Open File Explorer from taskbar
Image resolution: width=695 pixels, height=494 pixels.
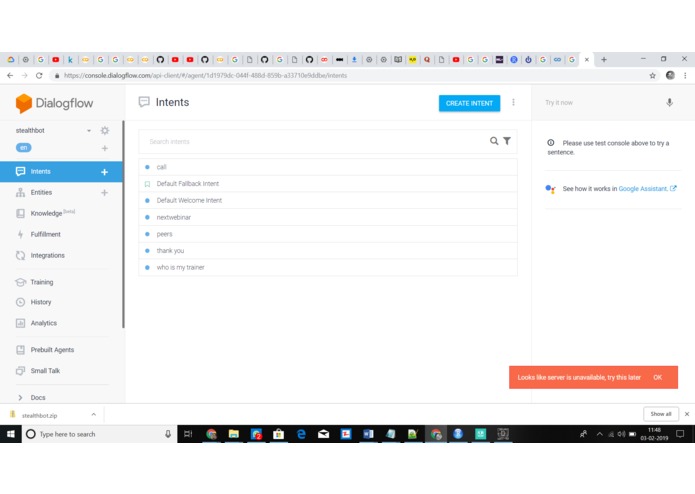234,434
